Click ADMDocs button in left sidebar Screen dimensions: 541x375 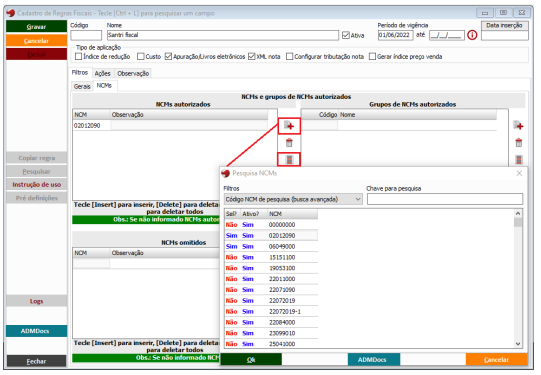pyautogui.click(x=36, y=331)
